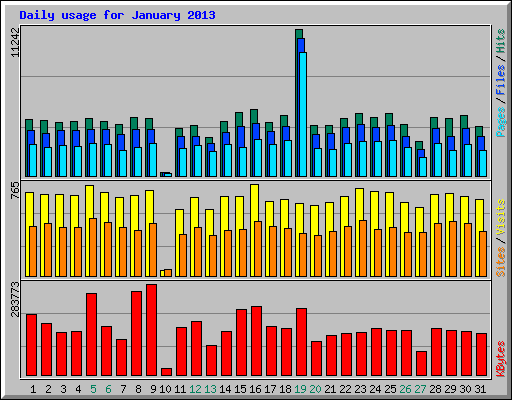Viewport: 512px width, 400px height.
Task: Click the tiny hits bar for day 10
Action: pyautogui.click(x=163, y=174)
